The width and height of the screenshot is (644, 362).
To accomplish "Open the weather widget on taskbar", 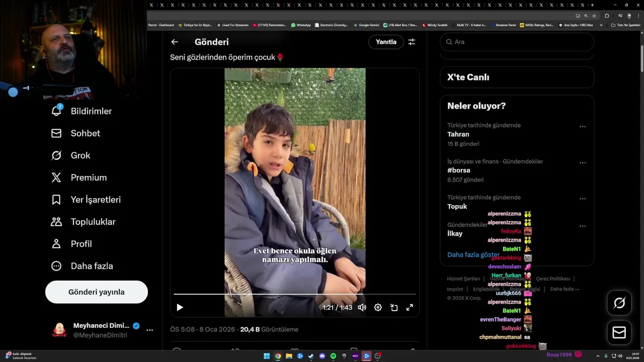I will 20,356.
